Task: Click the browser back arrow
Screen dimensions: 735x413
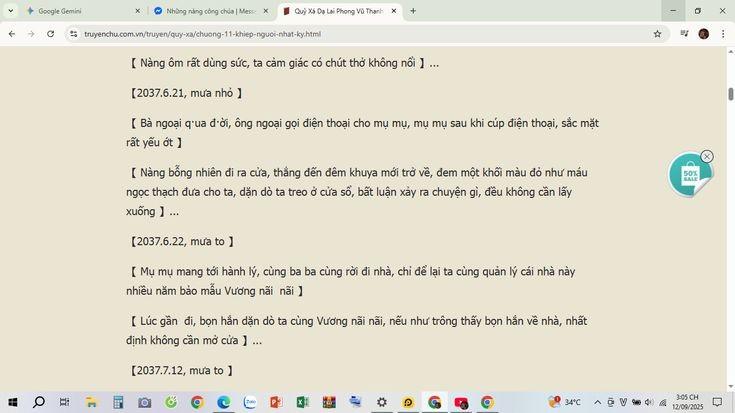Action: (x=11, y=34)
